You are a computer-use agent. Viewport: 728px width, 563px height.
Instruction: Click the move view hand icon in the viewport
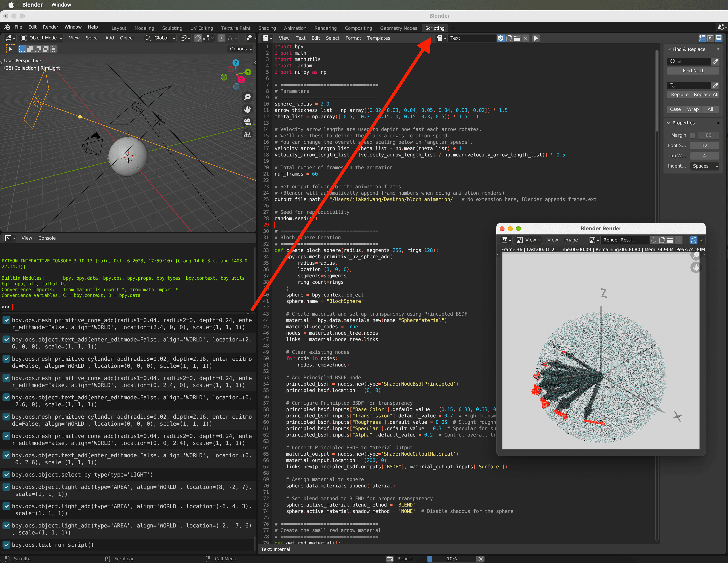tap(247, 109)
